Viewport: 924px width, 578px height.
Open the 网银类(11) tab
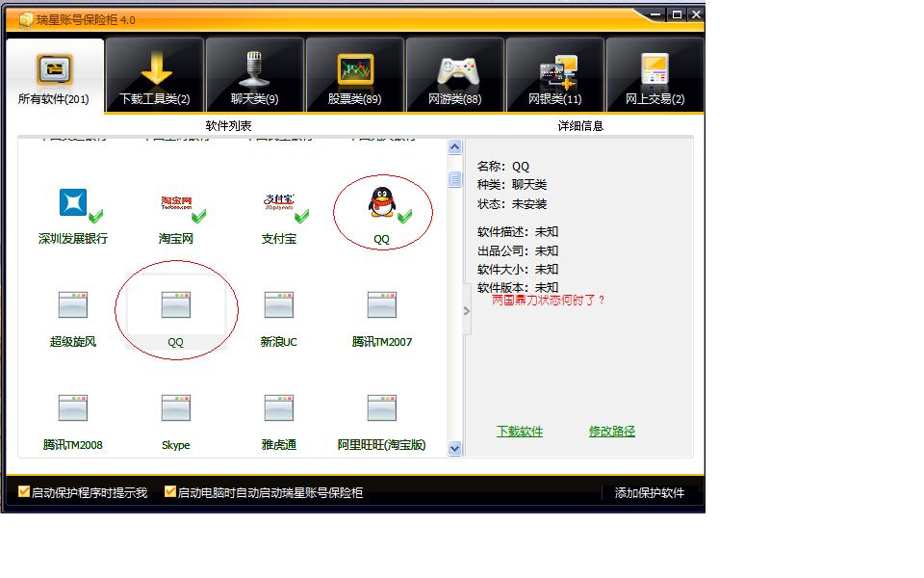554,75
